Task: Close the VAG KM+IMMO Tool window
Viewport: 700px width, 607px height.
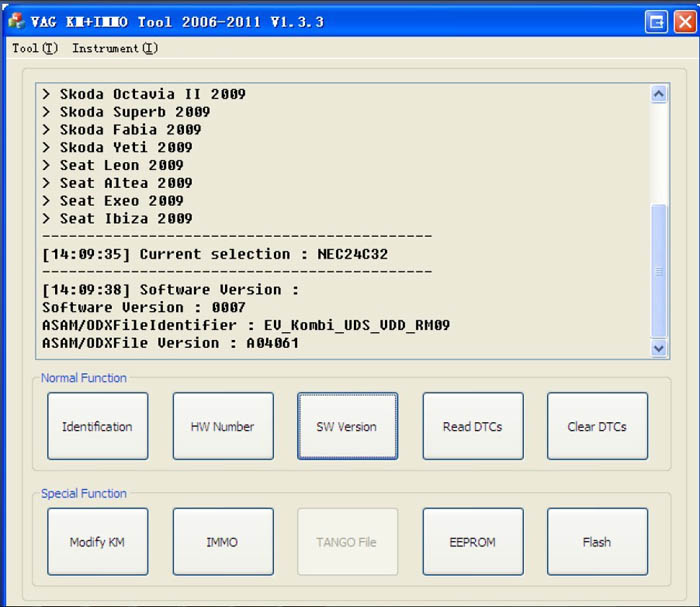Action: point(685,21)
